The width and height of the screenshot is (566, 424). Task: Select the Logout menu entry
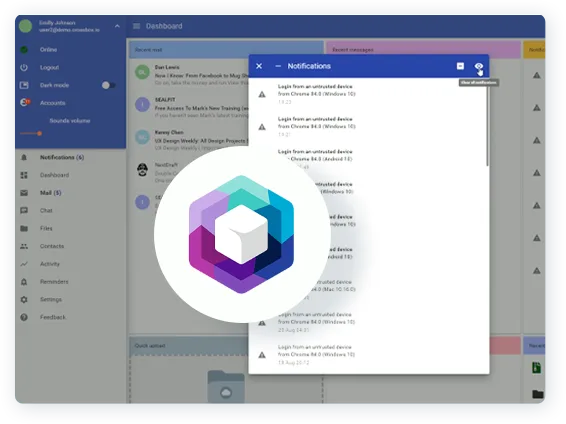point(49,67)
